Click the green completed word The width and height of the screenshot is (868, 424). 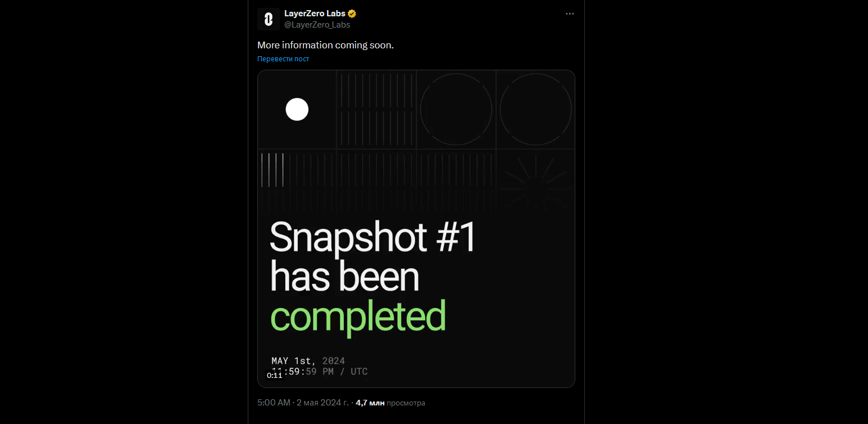tap(358, 318)
